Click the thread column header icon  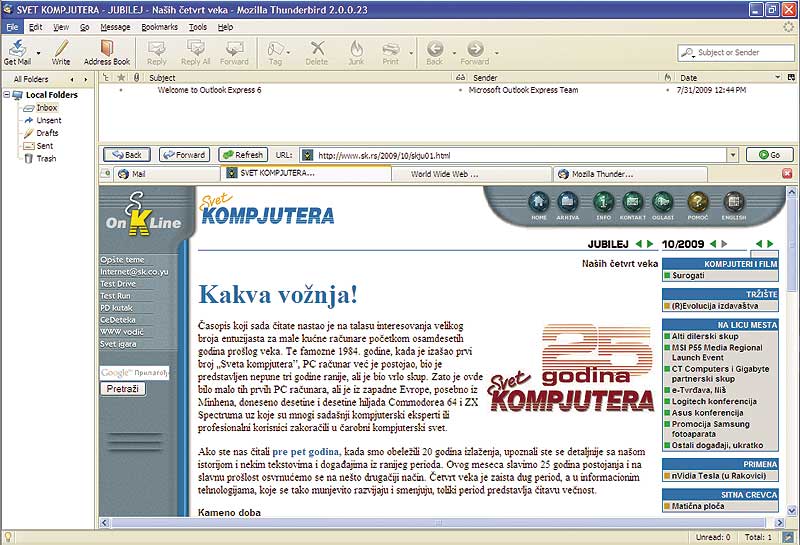click(x=106, y=78)
